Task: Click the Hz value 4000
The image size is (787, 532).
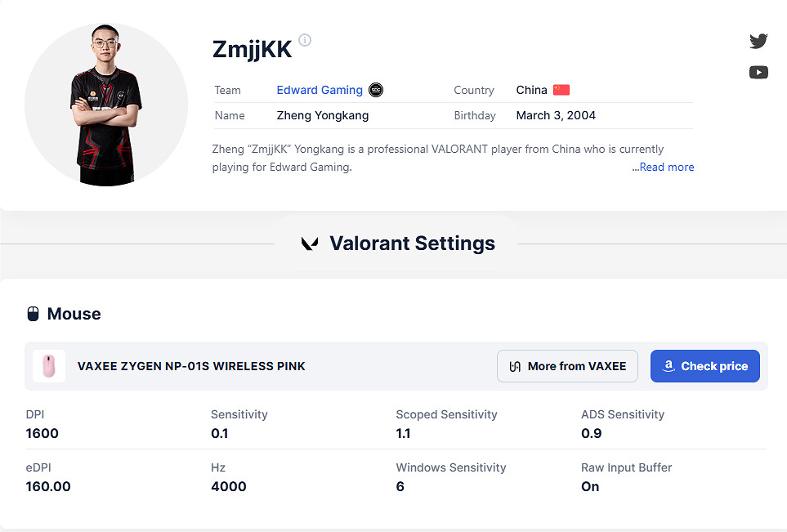Action: point(229,486)
